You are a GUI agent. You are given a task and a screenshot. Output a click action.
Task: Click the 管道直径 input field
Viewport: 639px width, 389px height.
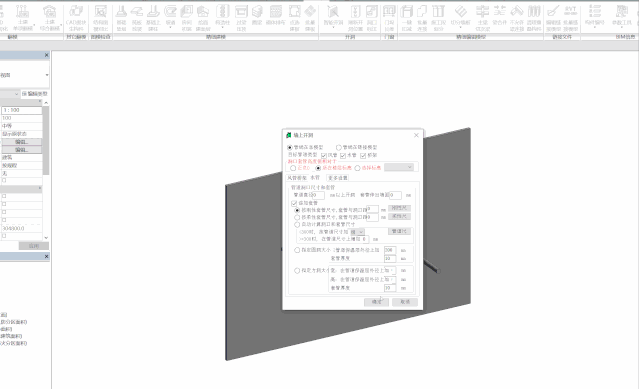318,196
